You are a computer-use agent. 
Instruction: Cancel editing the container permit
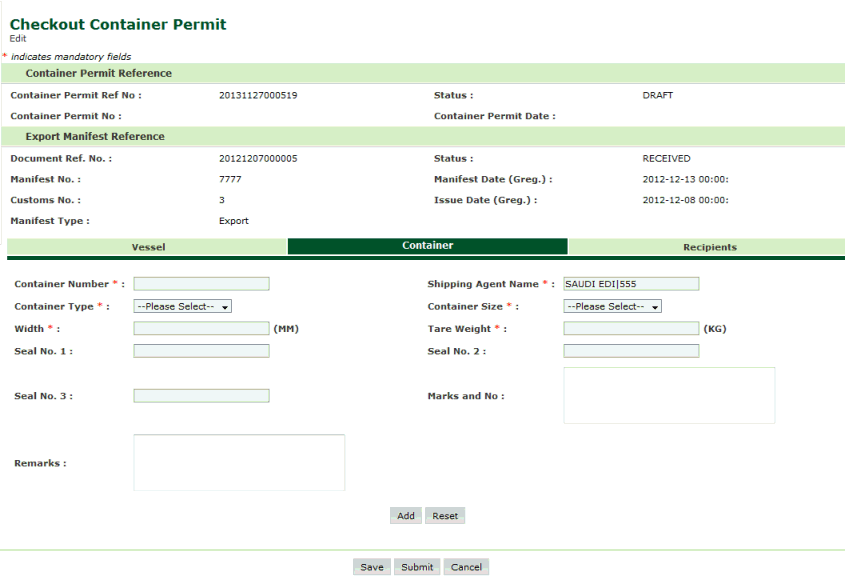pyautogui.click(x=466, y=567)
